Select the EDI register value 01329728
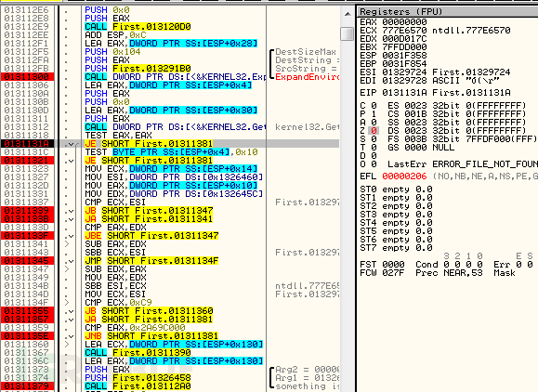Viewport: 538px width, 392px height. tap(404, 81)
